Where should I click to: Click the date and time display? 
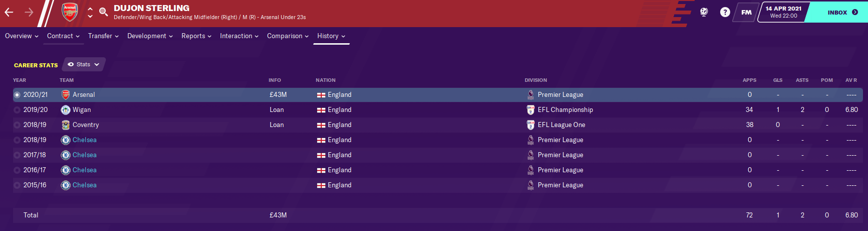tap(784, 12)
